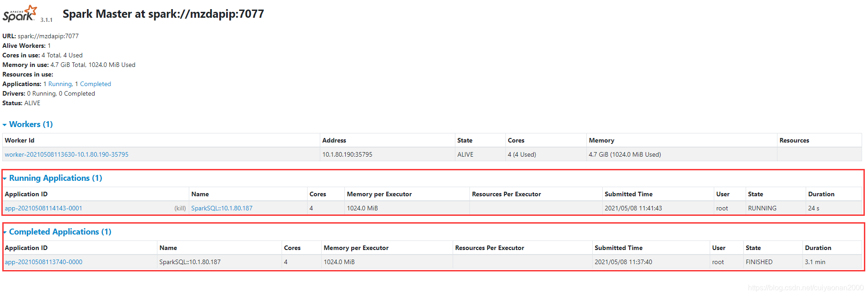Screen dimensions: 868x296
Task: Click the Spark version 3.1.1 label
Action: 46,20
